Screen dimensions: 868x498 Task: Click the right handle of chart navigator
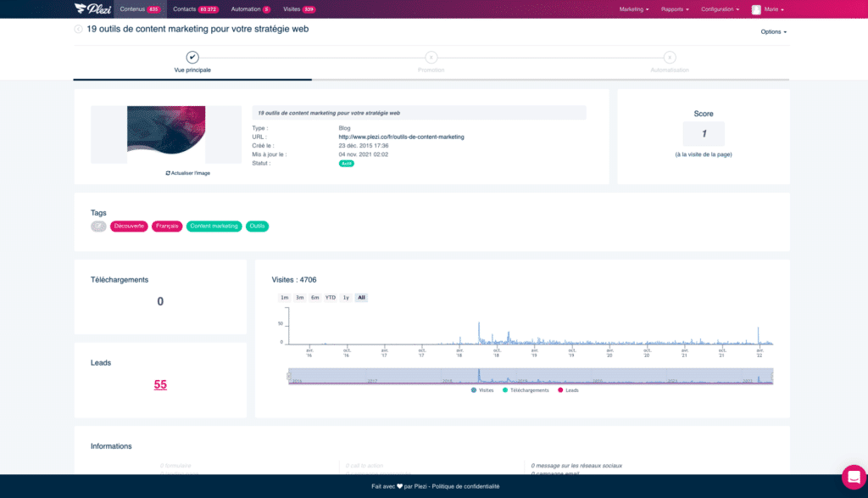(x=773, y=376)
